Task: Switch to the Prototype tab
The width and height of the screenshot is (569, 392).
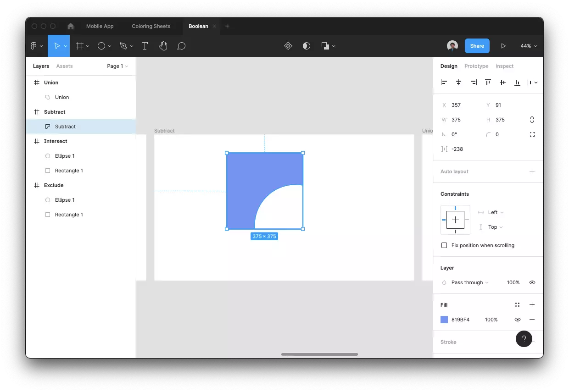Action: 476,66
